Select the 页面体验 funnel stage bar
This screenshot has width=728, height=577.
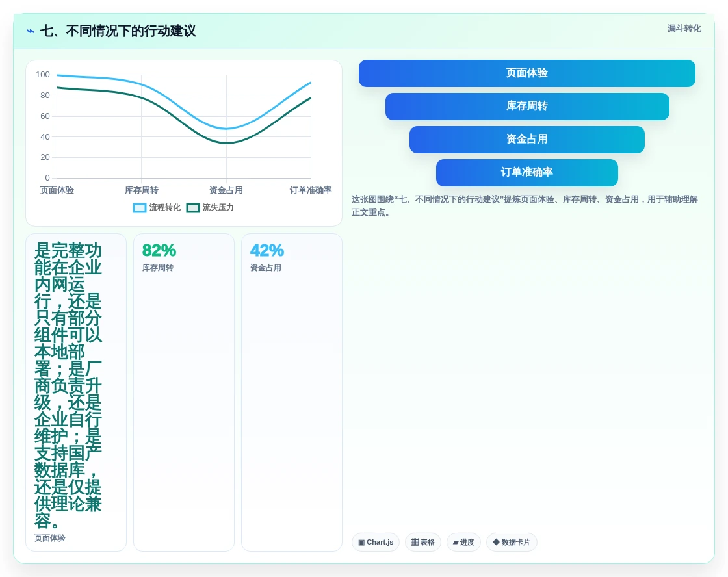coord(527,73)
